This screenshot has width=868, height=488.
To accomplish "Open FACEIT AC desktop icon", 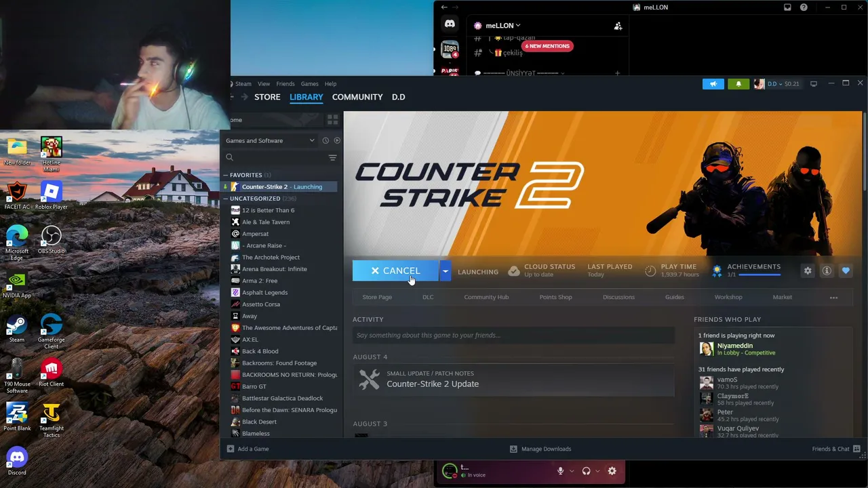I will pyautogui.click(x=17, y=197).
